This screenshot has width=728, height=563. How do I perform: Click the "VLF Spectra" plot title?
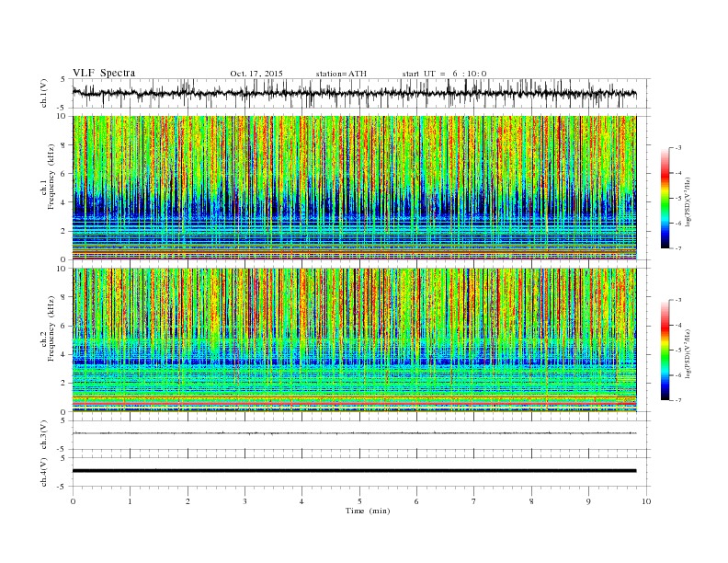pos(104,73)
